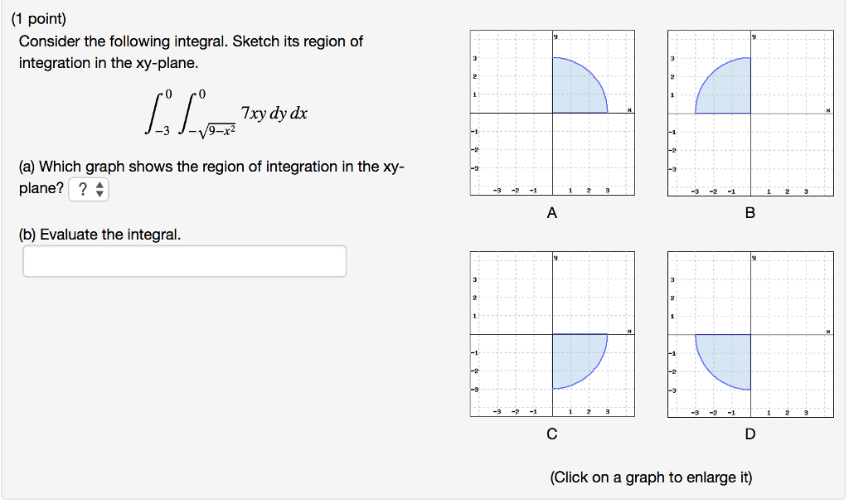The width and height of the screenshot is (849, 504).
Task: Open the answer dropdown for part (a)
Action: (89, 189)
